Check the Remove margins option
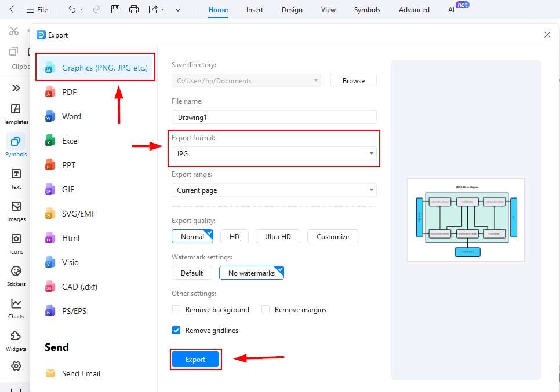This screenshot has height=392, width=560. point(265,310)
